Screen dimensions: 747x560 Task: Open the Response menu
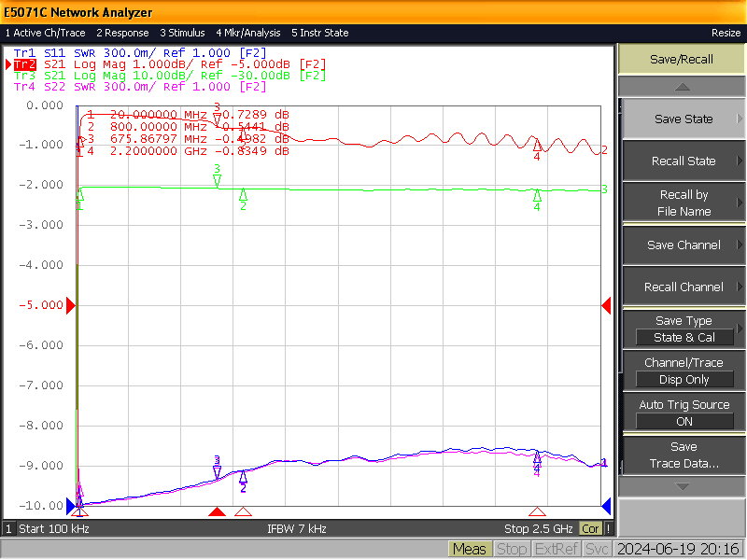click(122, 33)
